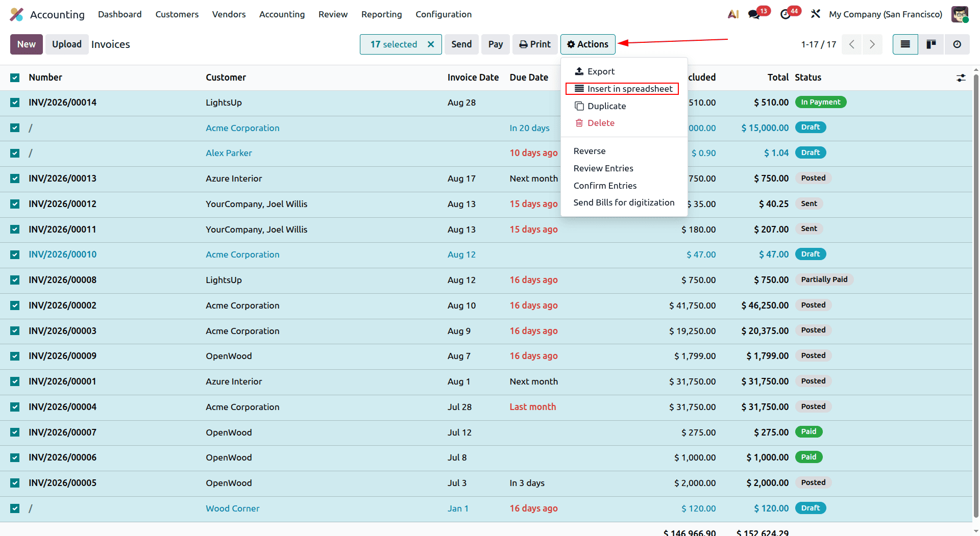Sort by Status column header
The height and width of the screenshot is (536, 980).
[x=808, y=78]
